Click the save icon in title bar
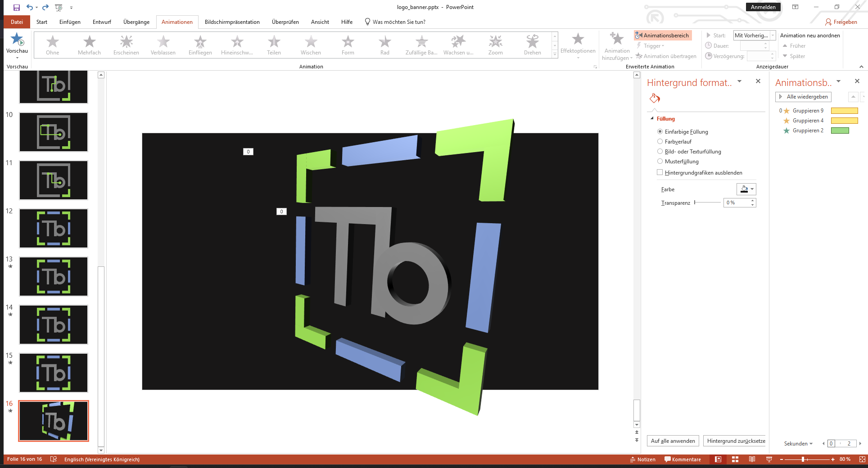This screenshot has height=468, width=868. tap(17, 7)
